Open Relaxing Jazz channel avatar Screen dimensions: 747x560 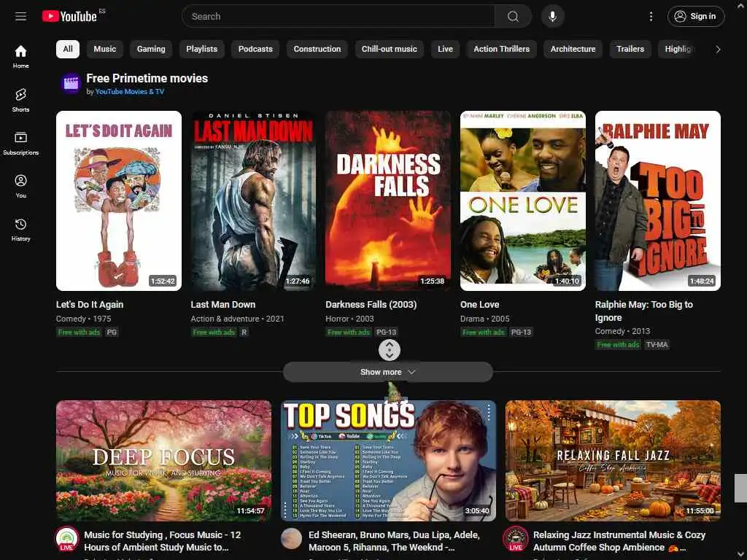point(516,539)
